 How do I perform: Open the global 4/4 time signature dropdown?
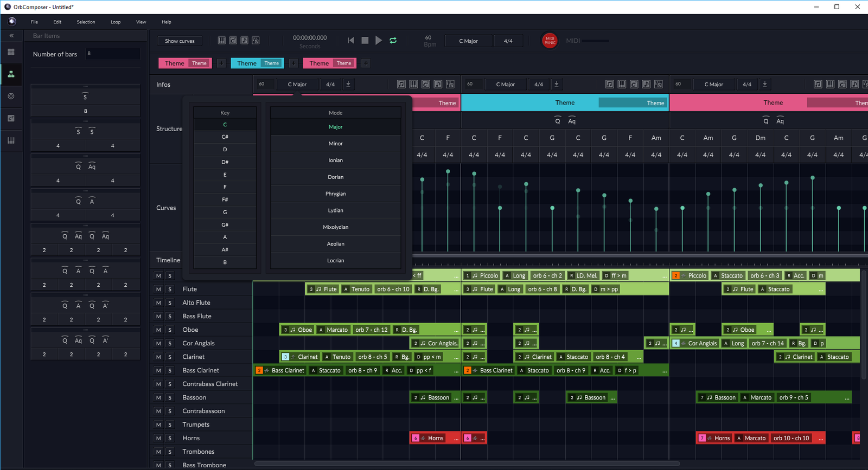508,41
